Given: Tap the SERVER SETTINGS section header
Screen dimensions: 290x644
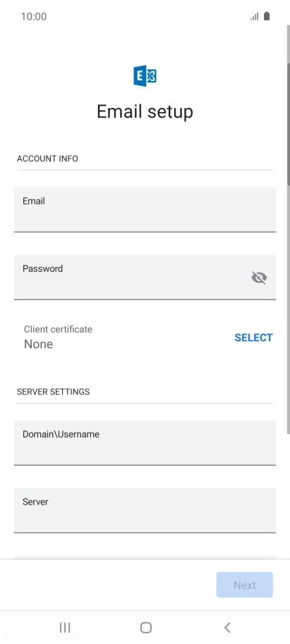Looking at the screenshot, I should pos(53,392).
